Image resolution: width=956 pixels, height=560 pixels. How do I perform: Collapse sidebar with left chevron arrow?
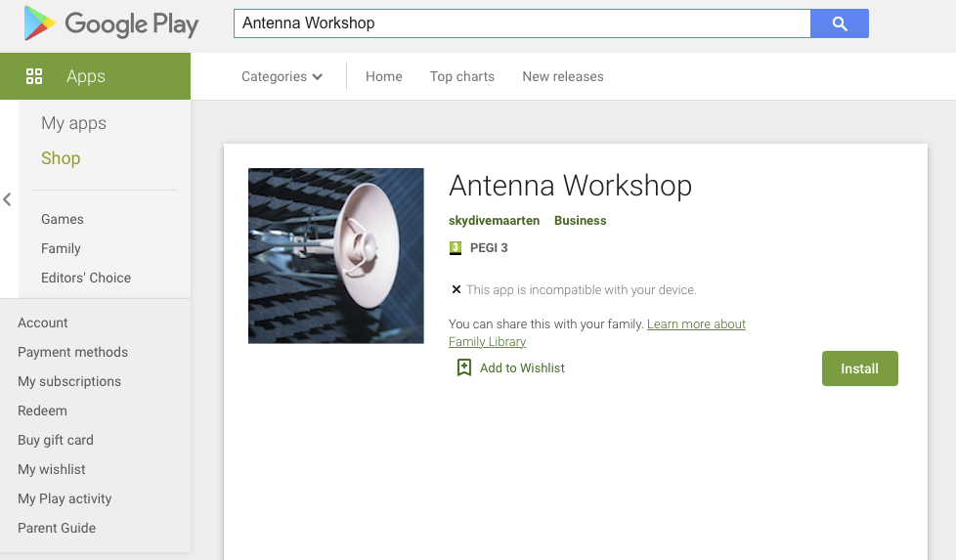coord(7,199)
